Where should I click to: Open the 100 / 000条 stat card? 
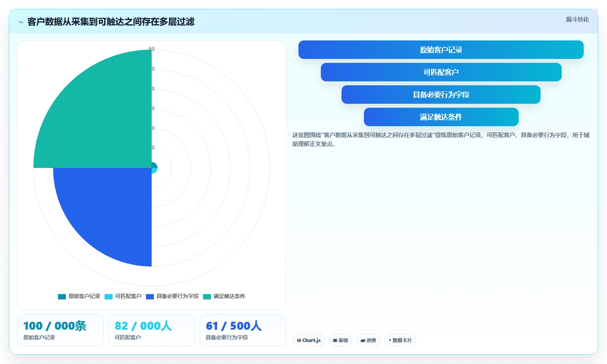coord(60,330)
